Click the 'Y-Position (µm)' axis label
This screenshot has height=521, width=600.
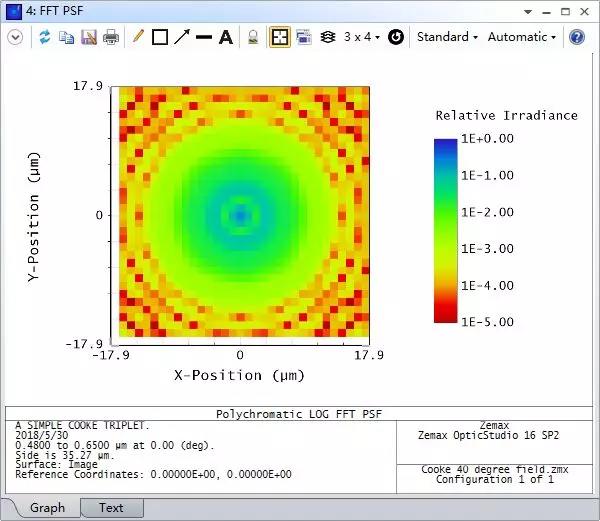tap(34, 217)
